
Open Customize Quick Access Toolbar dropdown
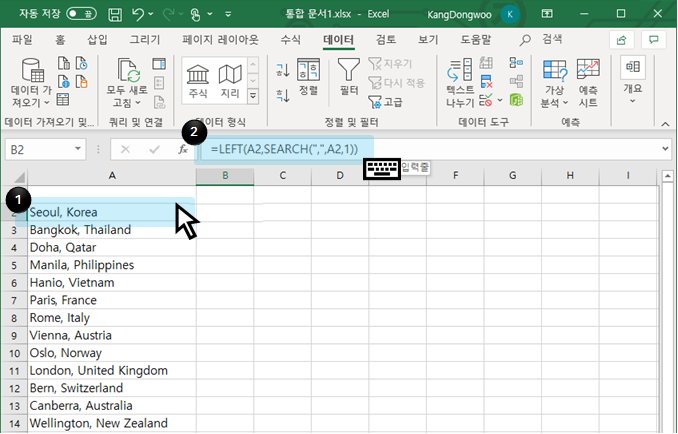click(228, 14)
